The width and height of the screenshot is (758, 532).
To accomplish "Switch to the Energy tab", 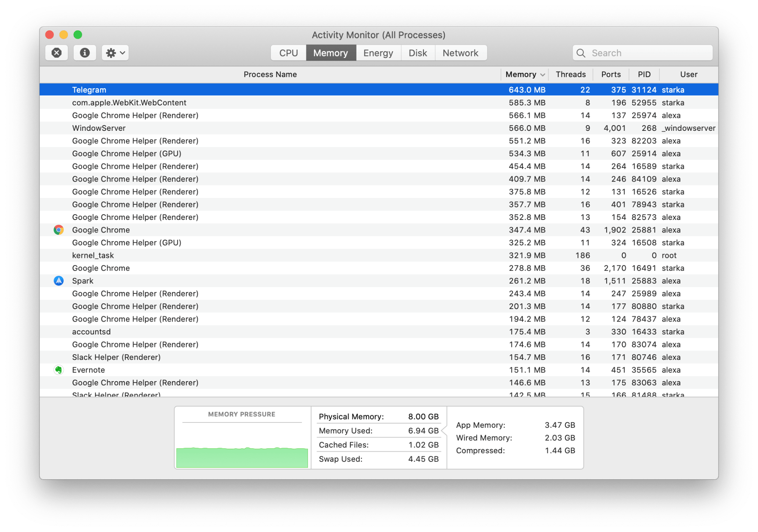I will 378,52.
